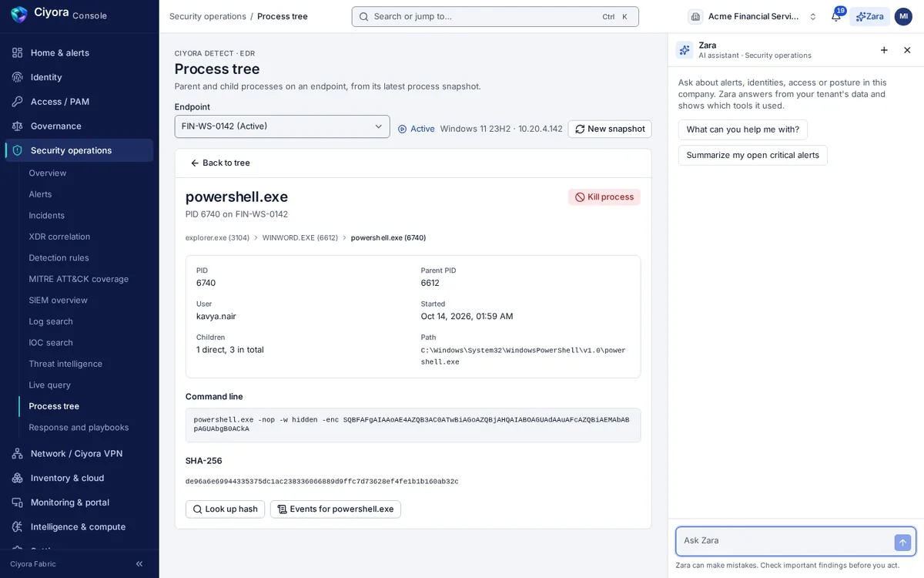Choose 'Summarize my open critical alerts' suggestion
Image resolution: width=924 pixels, height=578 pixels.
click(x=753, y=155)
